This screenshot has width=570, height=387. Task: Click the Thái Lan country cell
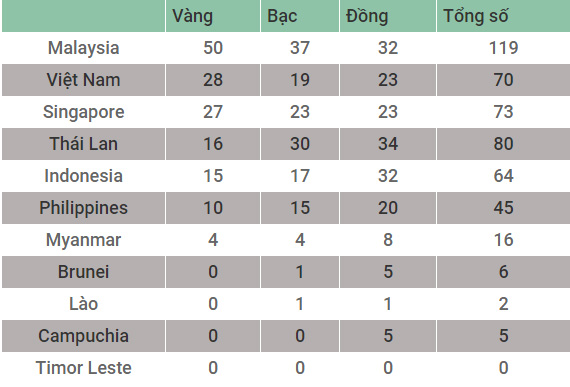point(84,144)
